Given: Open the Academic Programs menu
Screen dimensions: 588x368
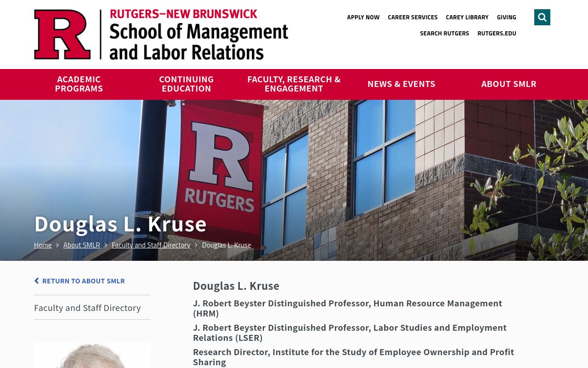Looking at the screenshot, I should tap(79, 84).
